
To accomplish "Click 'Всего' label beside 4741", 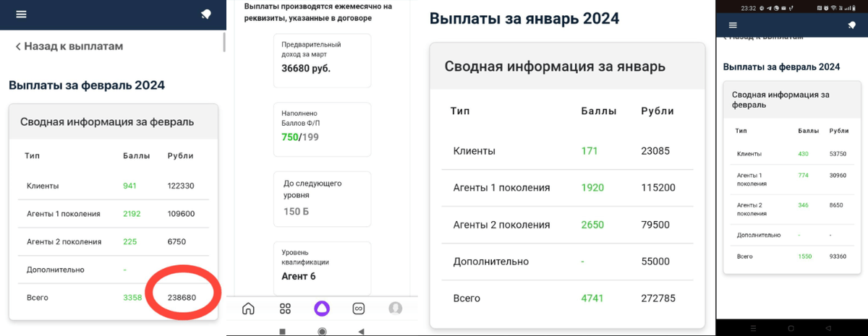I will point(467,298).
